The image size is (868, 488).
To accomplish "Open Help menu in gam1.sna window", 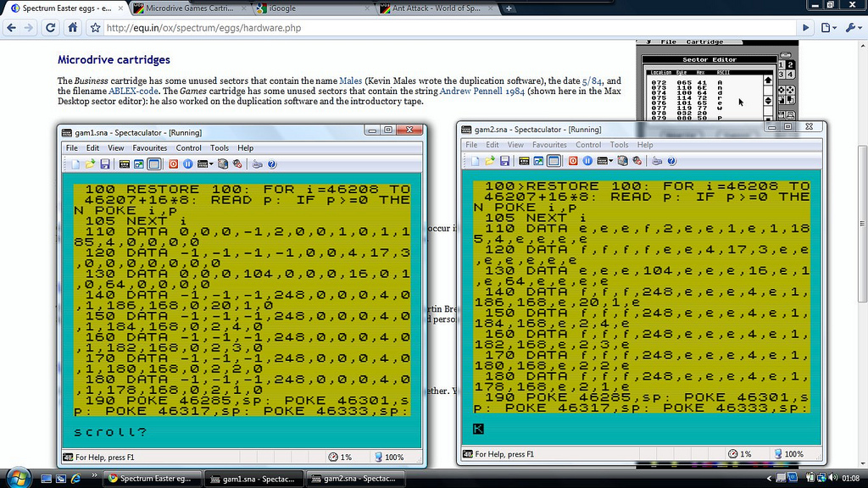I will 245,147.
